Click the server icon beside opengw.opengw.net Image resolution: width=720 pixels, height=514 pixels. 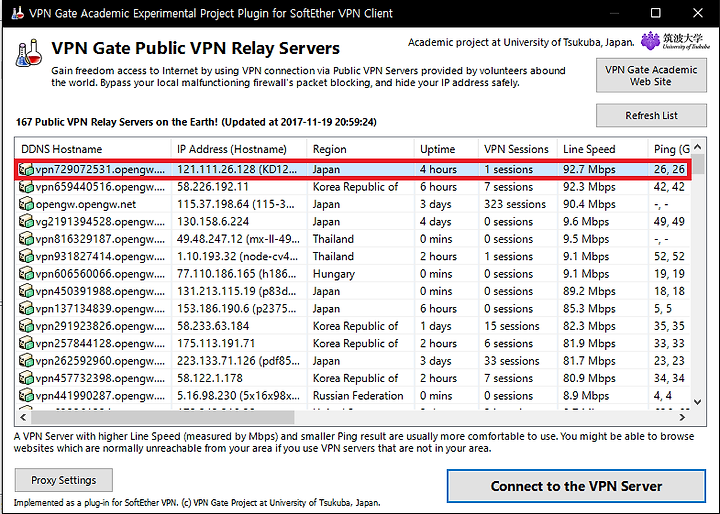(26, 204)
